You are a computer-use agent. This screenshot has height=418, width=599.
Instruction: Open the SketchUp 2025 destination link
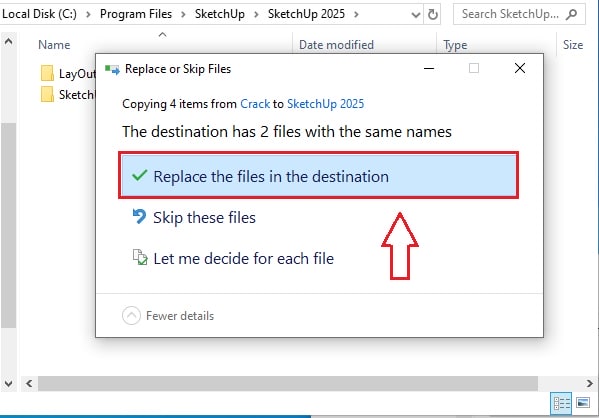pyautogui.click(x=325, y=104)
